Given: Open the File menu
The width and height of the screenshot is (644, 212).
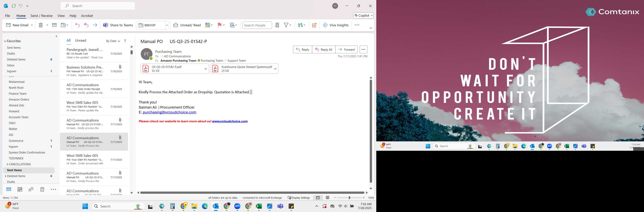Looking at the screenshot, I should 7,16.
